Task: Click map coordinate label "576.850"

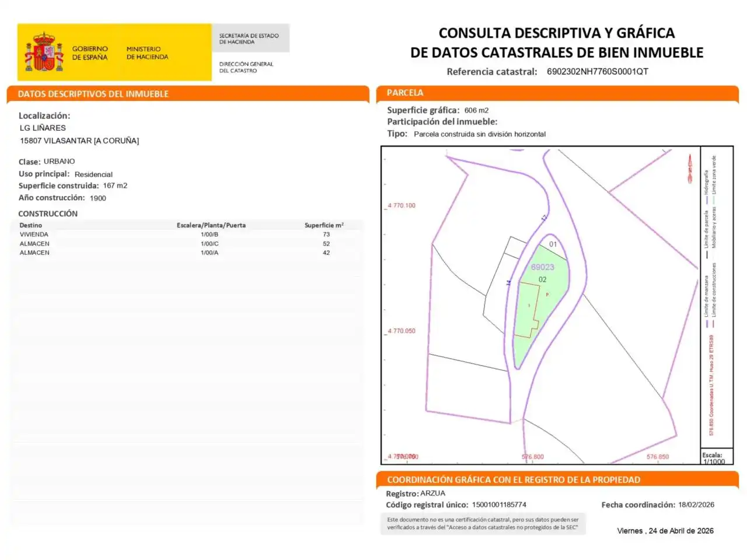Action: 658,457
